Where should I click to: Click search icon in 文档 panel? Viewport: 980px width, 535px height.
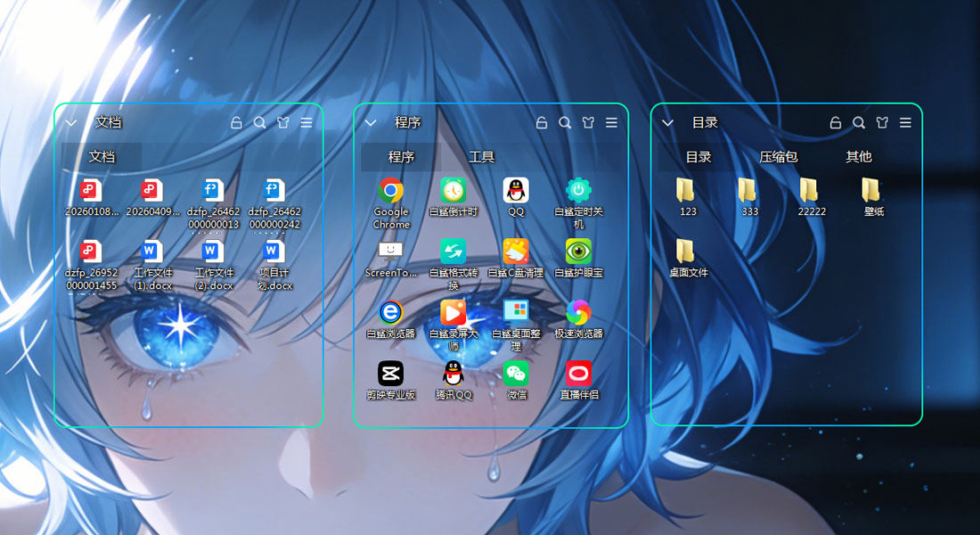[x=259, y=123]
